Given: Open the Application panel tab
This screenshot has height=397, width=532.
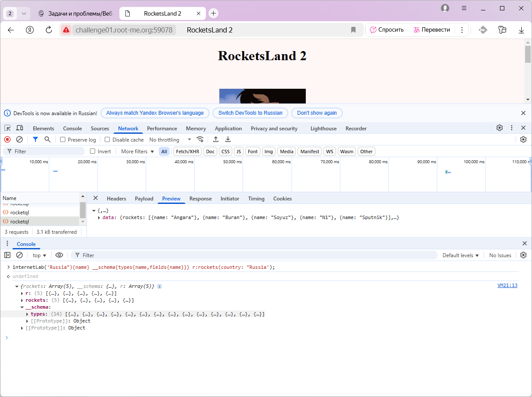Looking at the screenshot, I should (x=228, y=128).
